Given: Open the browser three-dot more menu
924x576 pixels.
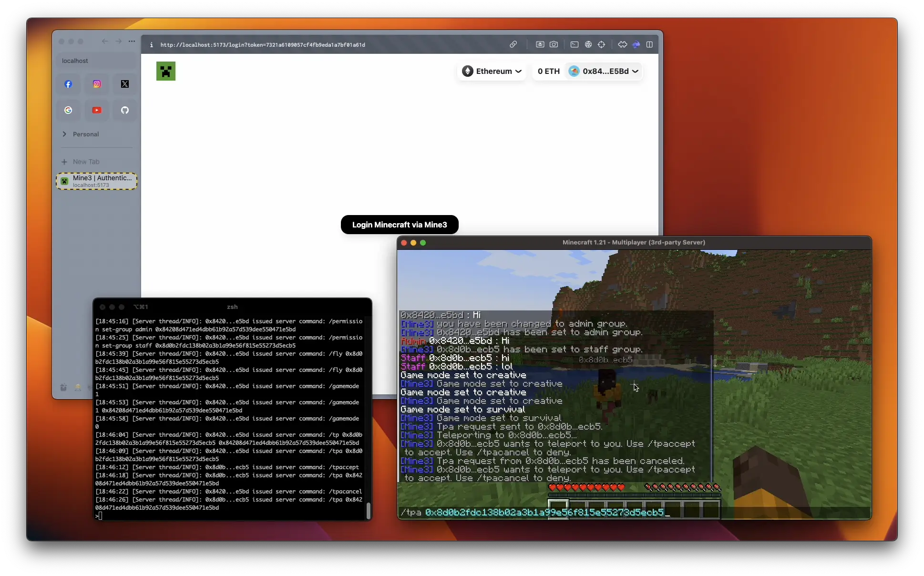Looking at the screenshot, I should pyautogui.click(x=132, y=41).
